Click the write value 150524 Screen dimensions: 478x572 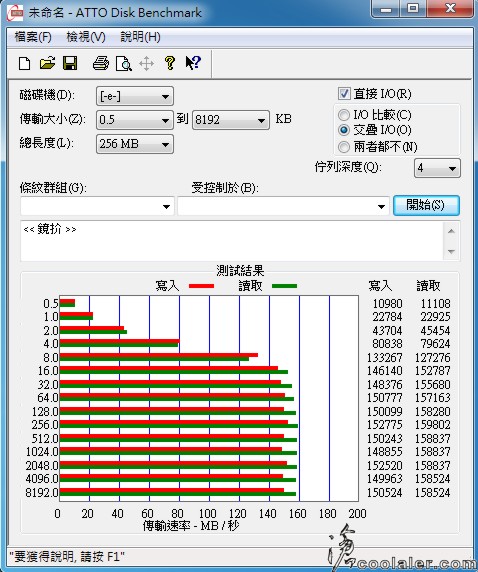coord(385,492)
